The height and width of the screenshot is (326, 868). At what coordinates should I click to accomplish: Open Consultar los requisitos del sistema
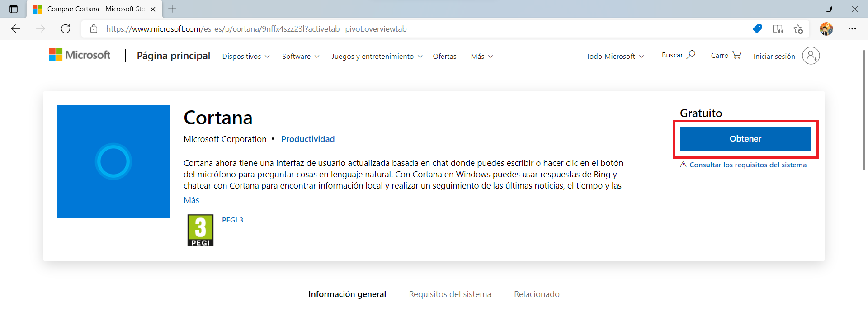pyautogui.click(x=748, y=165)
